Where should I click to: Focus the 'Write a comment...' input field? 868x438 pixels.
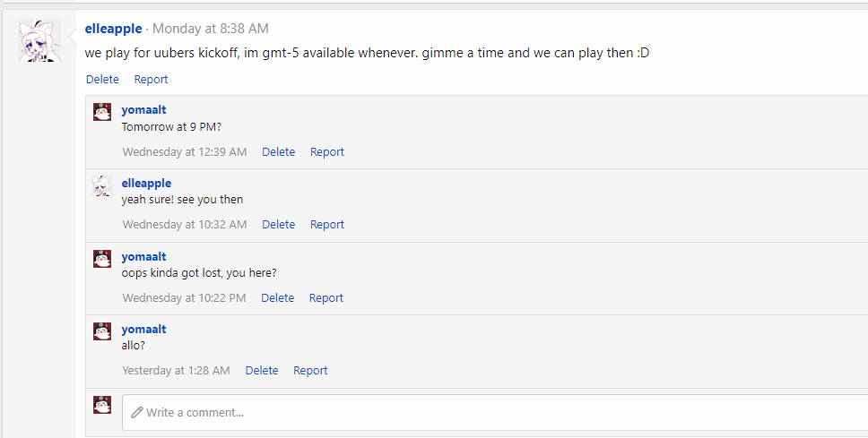click(493, 413)
